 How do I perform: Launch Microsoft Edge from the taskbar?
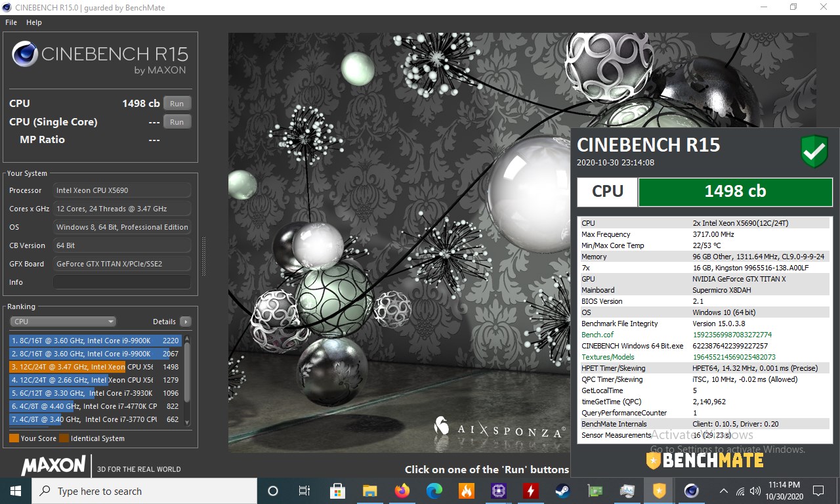pos(434,491)
